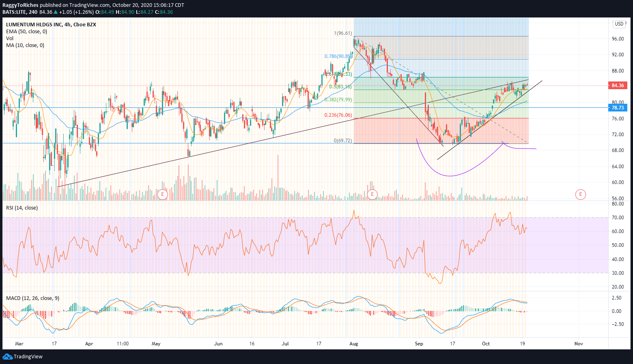
Task: Click the USD currency label
Action: coord(619,24)
